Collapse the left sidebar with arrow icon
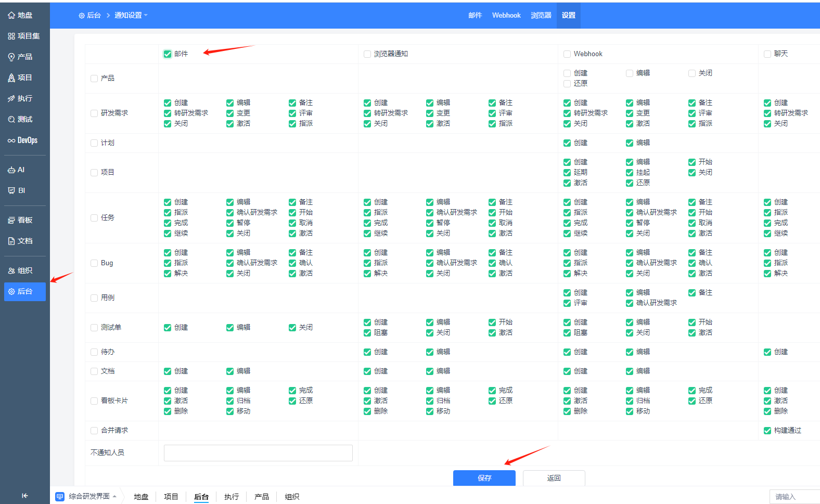The height and width of the screenshot is (504, 820). 24,496
